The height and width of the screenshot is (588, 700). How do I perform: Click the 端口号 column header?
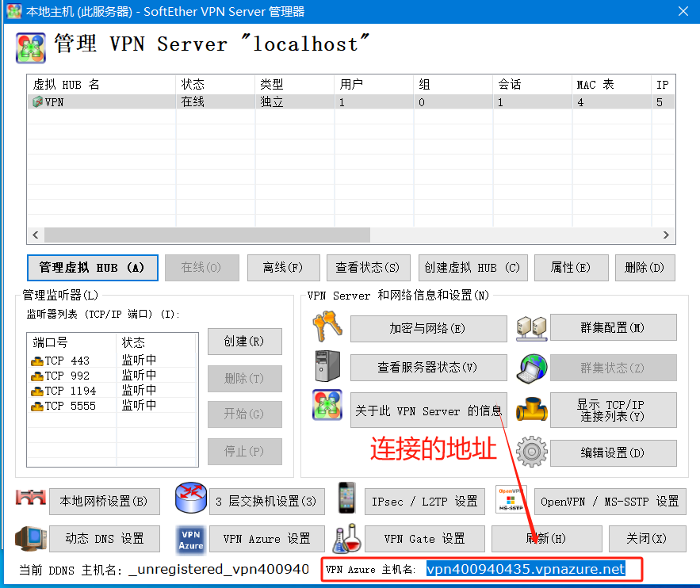[71, 342]
